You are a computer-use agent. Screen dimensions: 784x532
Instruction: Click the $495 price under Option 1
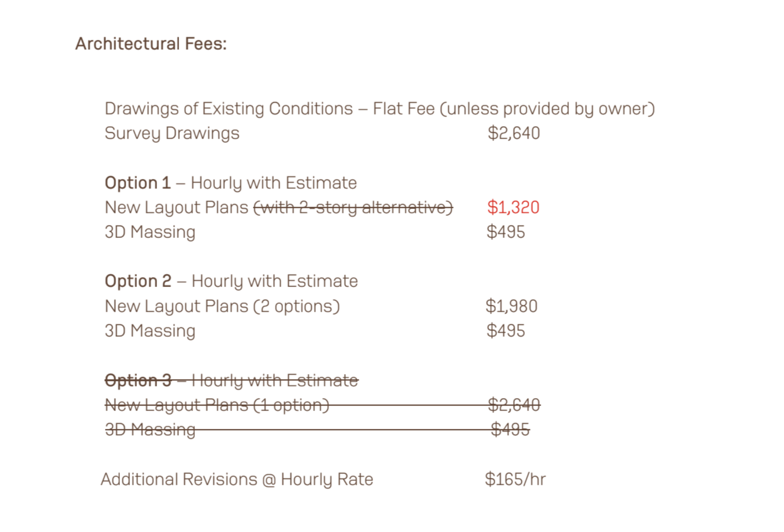pyautogui.click(x=506, y=232)
